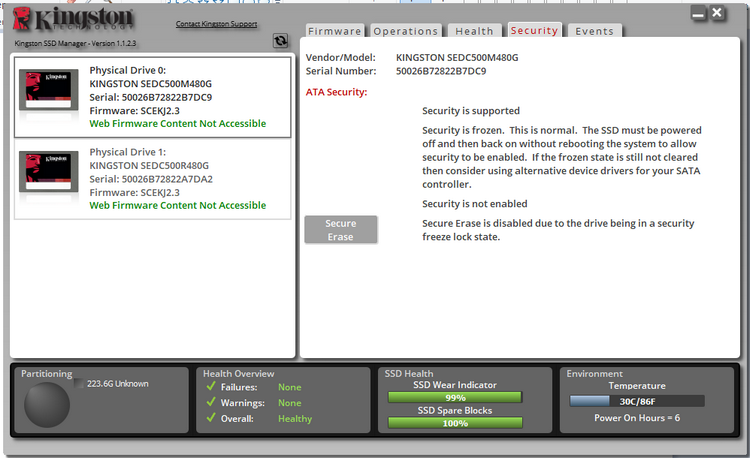Image resolution: width=750 pixels, height=458 pixels.
Task: Click the SSD Spare Blocks 100% bar
Action: click(x=455, y=423)
